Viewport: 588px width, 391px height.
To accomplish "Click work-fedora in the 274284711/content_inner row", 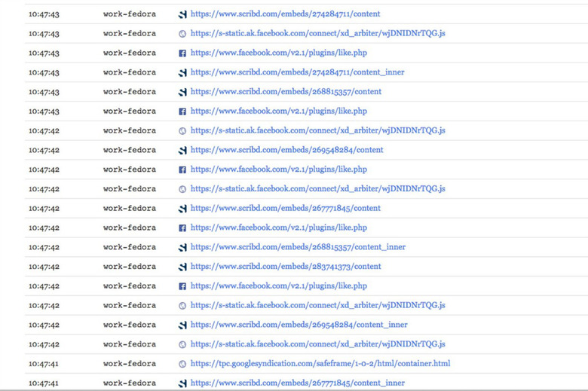I will 130,72.
